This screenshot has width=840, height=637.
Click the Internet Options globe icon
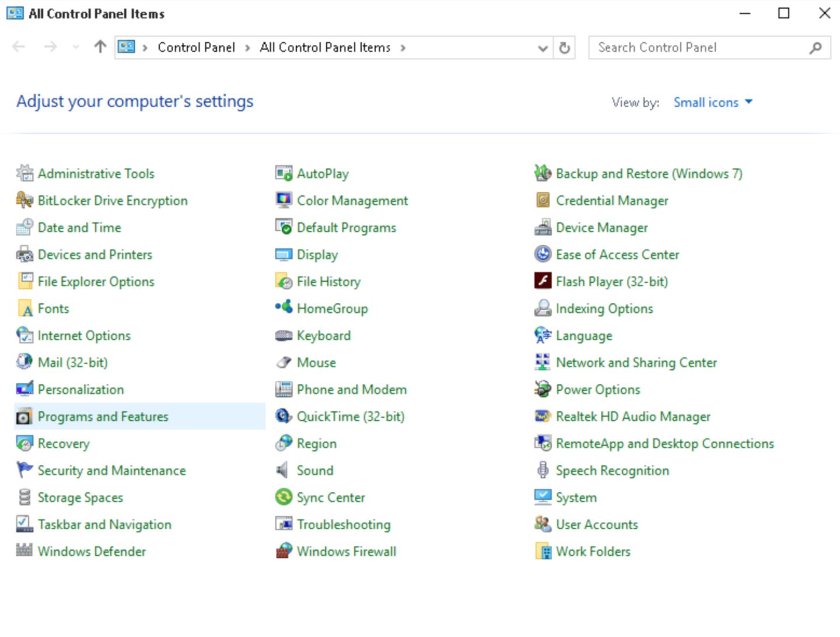pos(24,335)
